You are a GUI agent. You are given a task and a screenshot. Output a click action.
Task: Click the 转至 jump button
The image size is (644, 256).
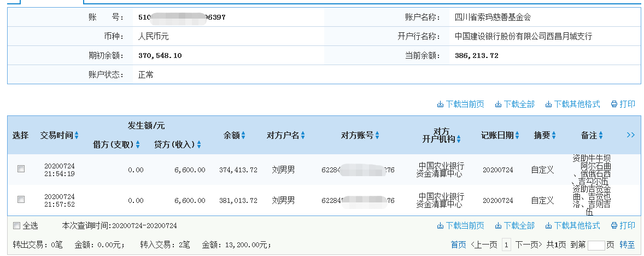click(627, 245)
